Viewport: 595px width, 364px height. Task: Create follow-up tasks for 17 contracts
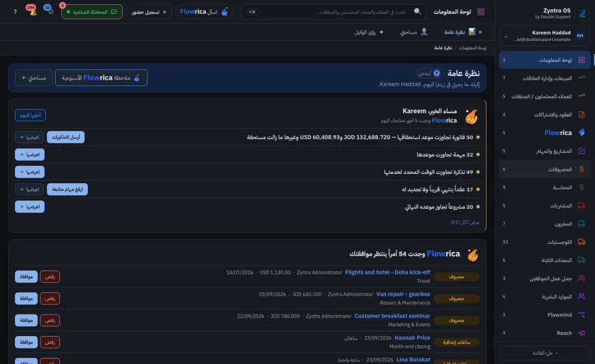coord(67,189)
